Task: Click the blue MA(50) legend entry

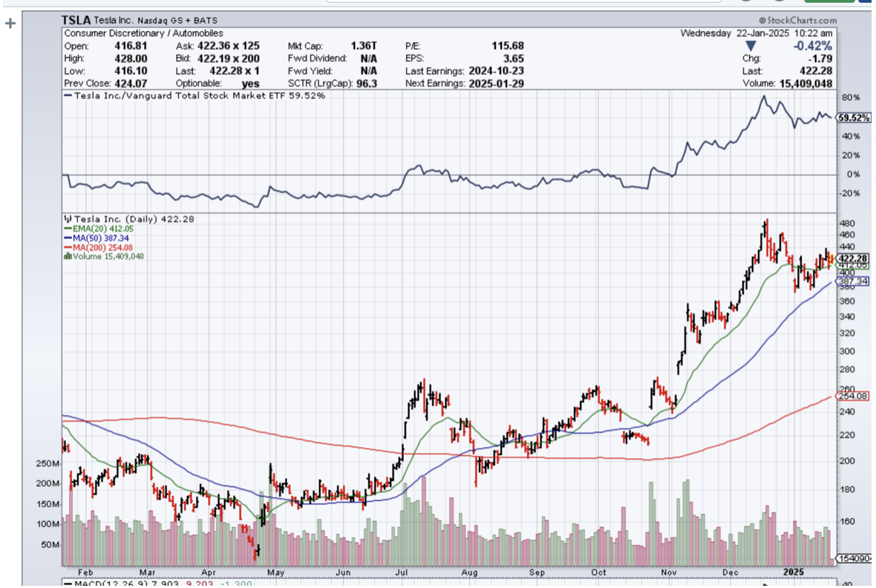Action: [97, 238]
